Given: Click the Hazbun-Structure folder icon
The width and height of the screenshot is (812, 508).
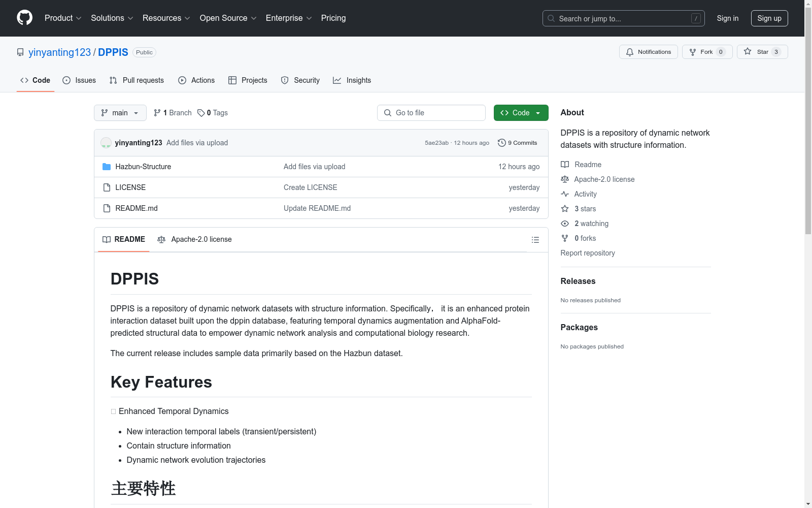Looking at the screenshot, I should (107, 167).
